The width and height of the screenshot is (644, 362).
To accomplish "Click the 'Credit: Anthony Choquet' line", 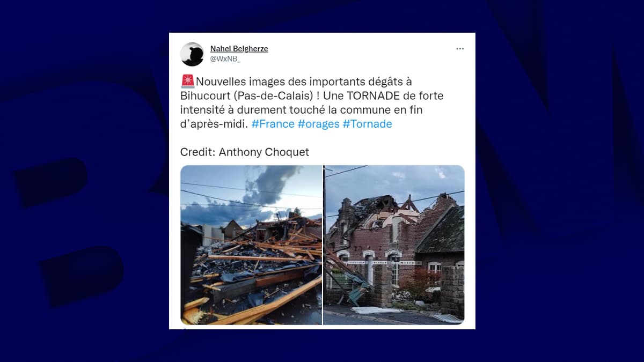I will point(245,152).
